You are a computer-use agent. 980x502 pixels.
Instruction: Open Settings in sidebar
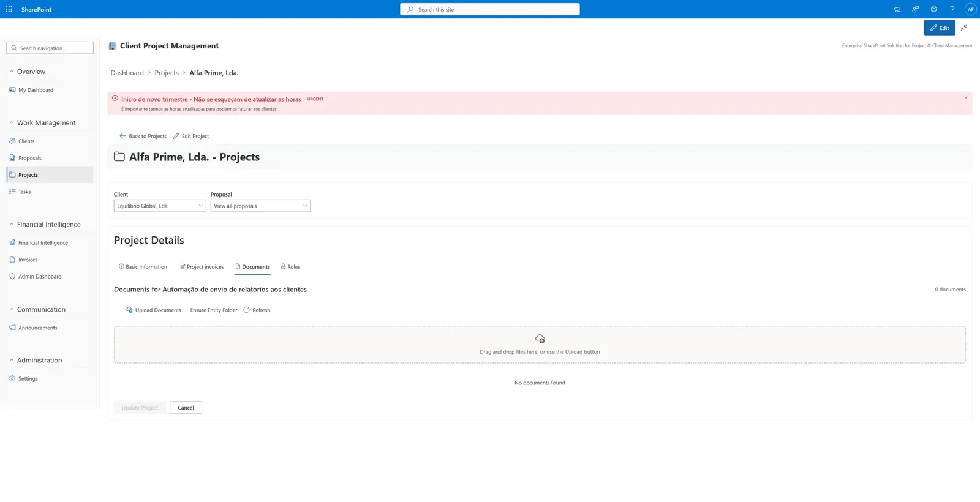pos(50,378)
